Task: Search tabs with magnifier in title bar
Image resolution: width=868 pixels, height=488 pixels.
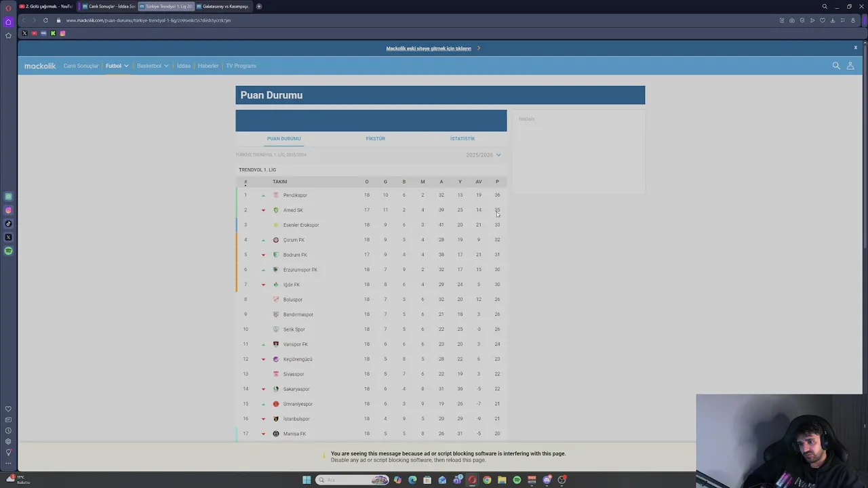Action: pos(825,6)
